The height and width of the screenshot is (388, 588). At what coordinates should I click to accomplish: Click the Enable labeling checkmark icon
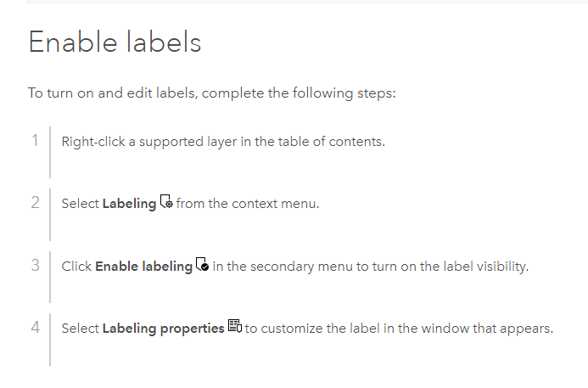[x=202, y=265]
